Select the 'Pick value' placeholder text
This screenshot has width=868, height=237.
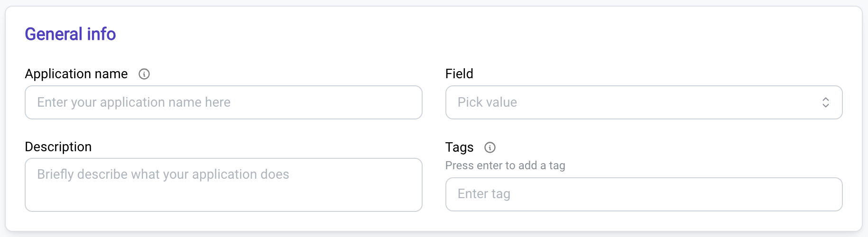click(487, 102)
